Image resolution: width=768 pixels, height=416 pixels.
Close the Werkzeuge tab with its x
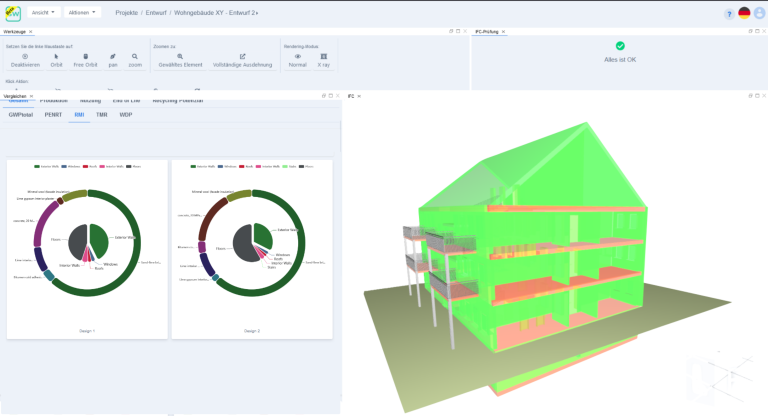pyautogui.click(x=30, y=32)
